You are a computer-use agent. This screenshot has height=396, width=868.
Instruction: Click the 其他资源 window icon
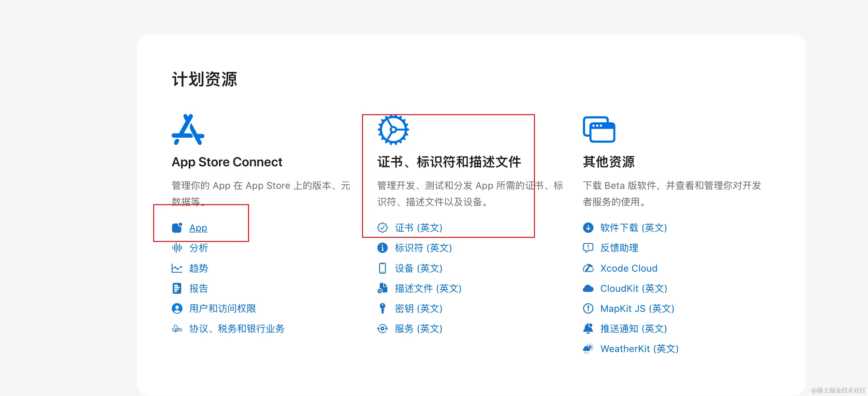coord(599,130)
